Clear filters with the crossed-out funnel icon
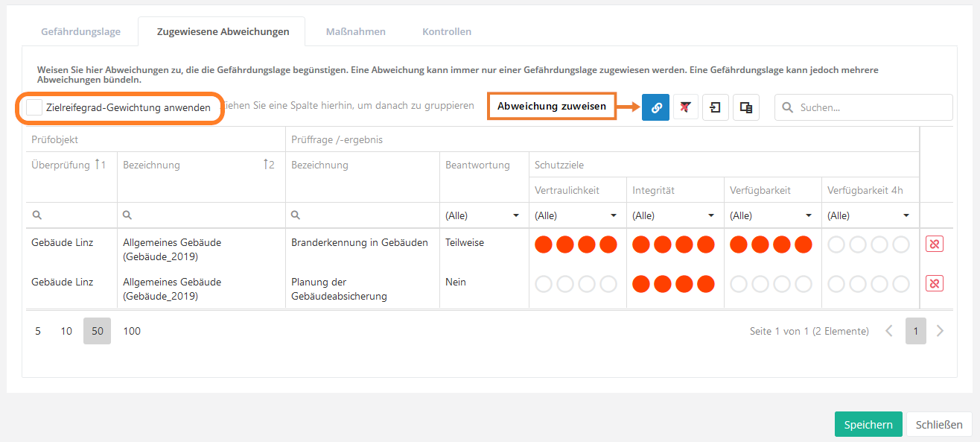The width and height of the screenshot is (980, 442). click(685, 107)
